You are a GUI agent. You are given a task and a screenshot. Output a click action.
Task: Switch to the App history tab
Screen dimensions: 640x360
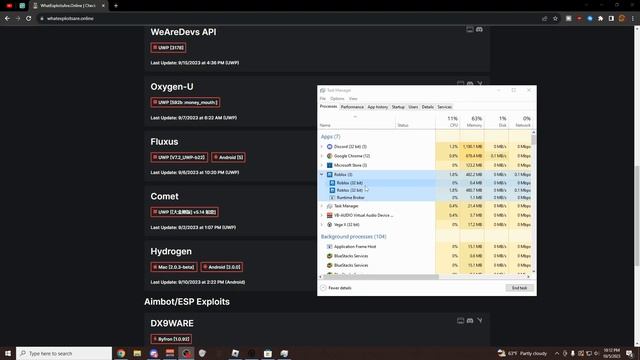378,107
